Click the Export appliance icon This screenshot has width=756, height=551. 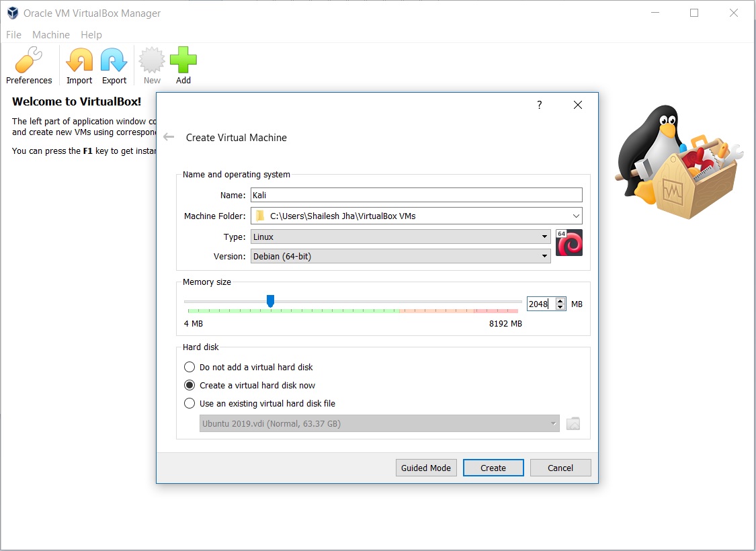[x=114, y=66]
